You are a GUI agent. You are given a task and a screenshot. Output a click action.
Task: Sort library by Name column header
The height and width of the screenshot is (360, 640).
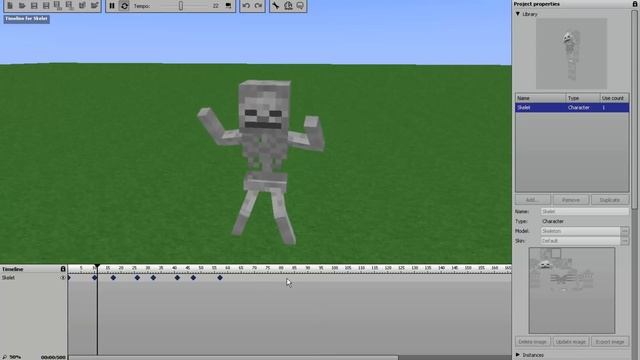[540, 98]
